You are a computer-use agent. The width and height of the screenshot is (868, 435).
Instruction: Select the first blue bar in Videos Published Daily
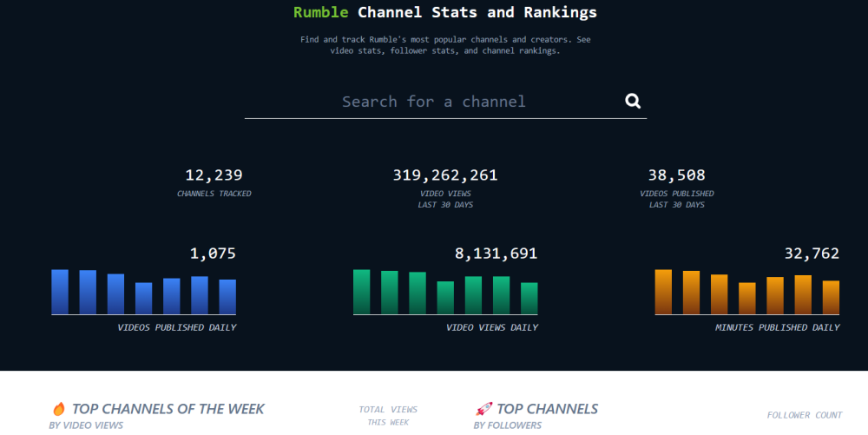point(60,292)
